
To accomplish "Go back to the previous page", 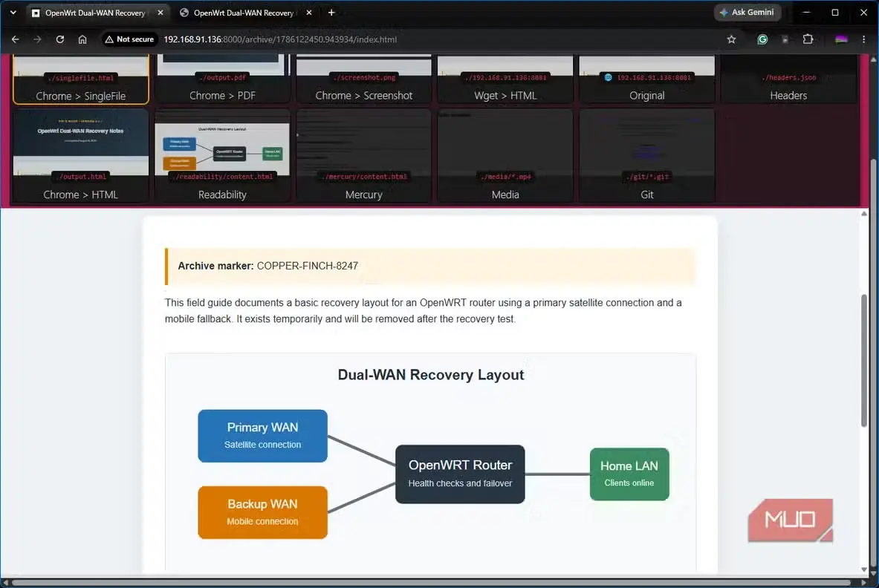I will point(15,39).
